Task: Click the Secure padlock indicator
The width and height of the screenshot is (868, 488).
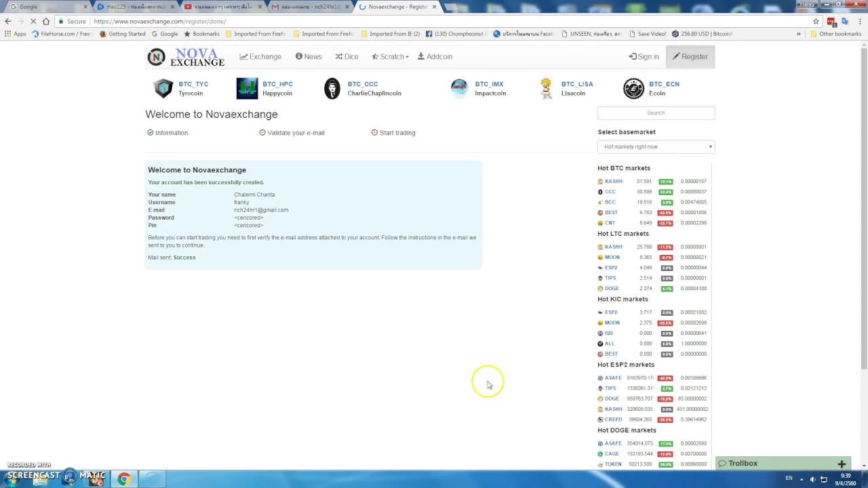Action: pos(72,22)
